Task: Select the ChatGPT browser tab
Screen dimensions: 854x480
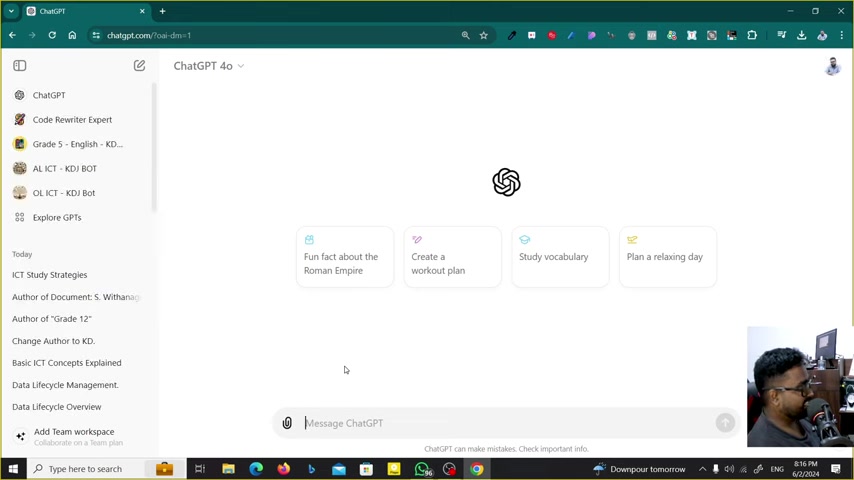Action: point(86,11)
